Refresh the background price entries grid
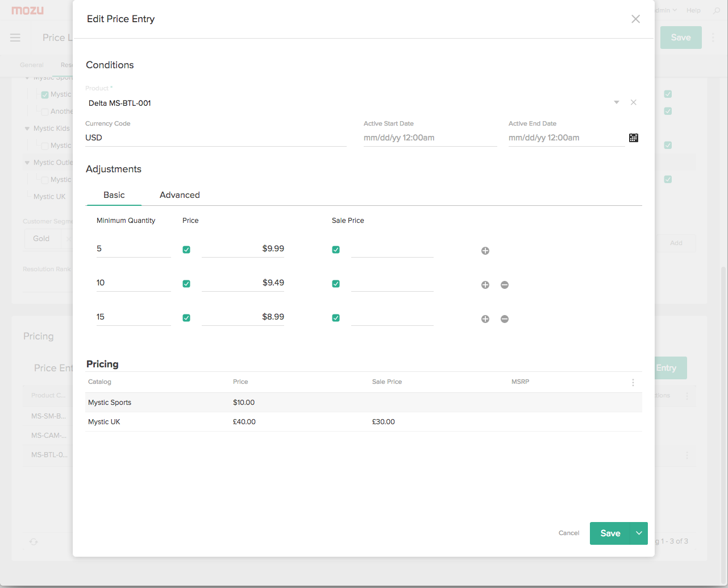The image size is (728, 588). coord(34,541)
